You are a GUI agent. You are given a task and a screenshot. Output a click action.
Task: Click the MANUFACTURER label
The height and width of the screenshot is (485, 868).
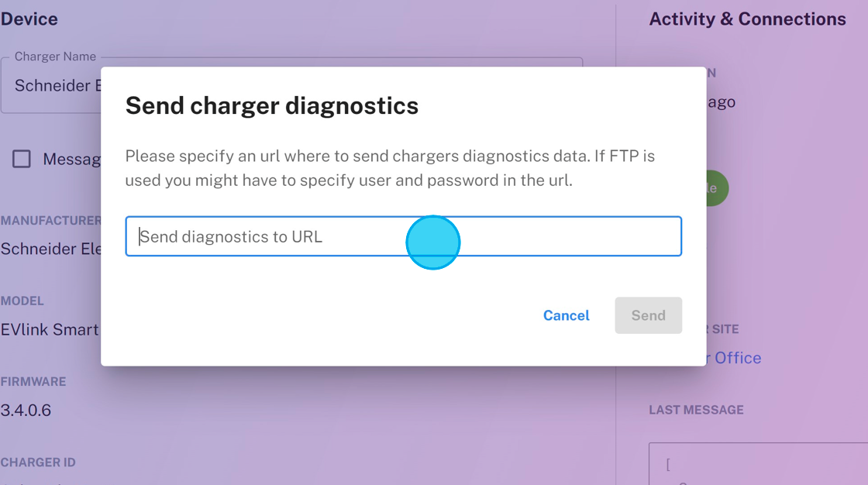click(x=50, y=221)
